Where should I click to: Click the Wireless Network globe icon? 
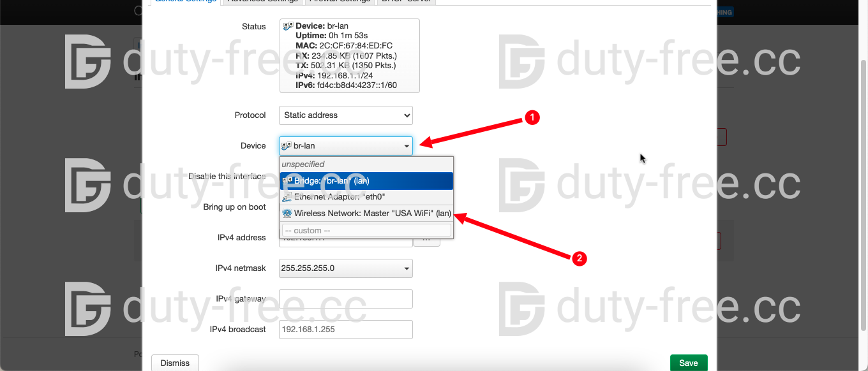point(287,214)
